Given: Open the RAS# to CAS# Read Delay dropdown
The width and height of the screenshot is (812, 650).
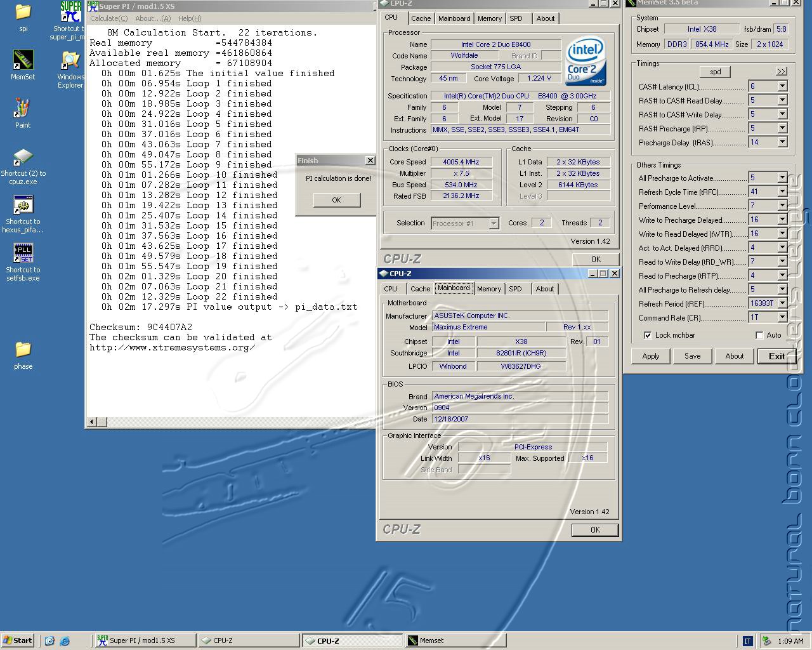Looking at the screenshot, I should tap(782, 100).
